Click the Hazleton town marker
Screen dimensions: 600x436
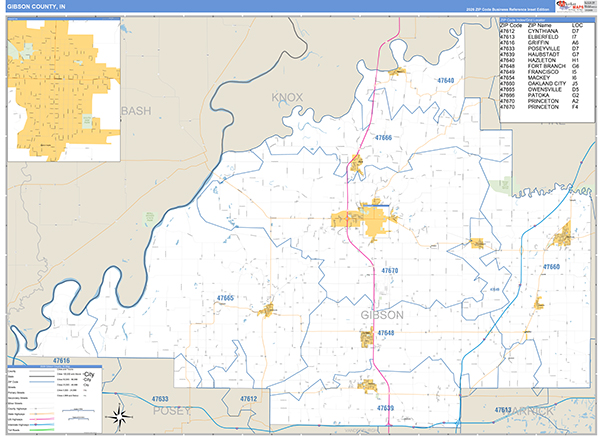(x=397, y=72)
